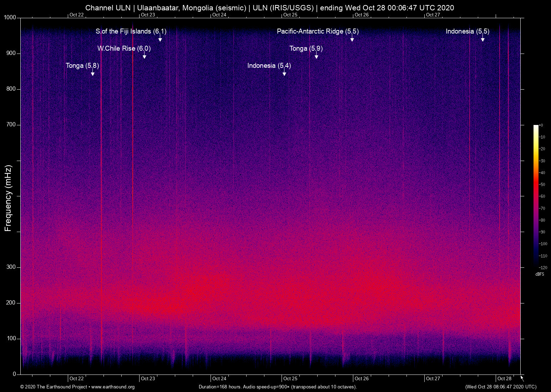Click the dBFS color scale bar

(x=536, y=196)
